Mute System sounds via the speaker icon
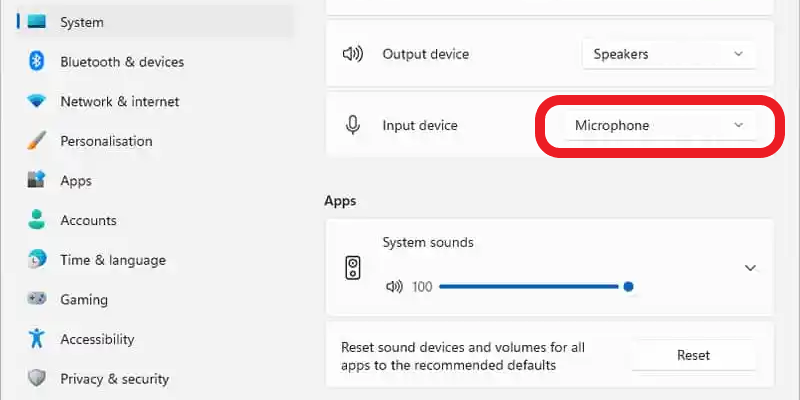This screenshot has height=400, width=800. point(394,287)
